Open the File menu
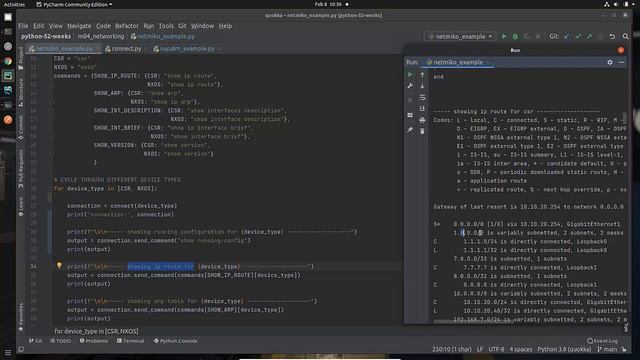This screenshot has width=640, height=360. (x=23, y=26)
